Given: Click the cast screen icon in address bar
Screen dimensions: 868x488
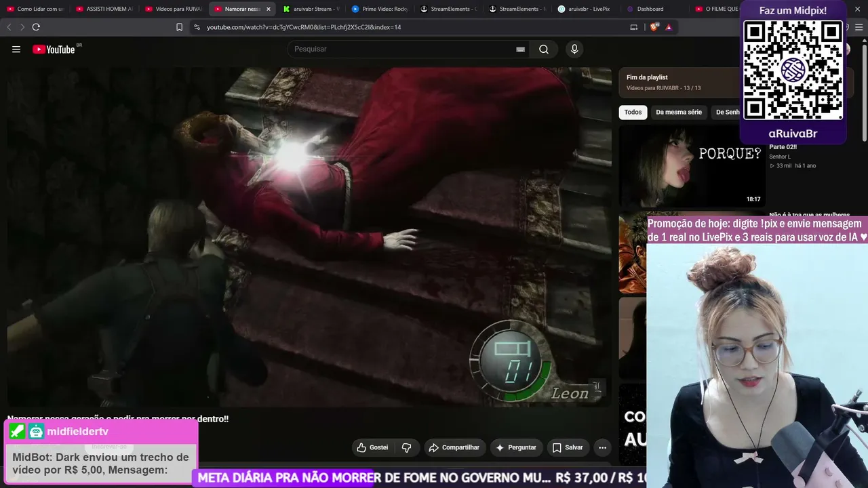Looking at the screenshot, I should click(x=634, y=27).
